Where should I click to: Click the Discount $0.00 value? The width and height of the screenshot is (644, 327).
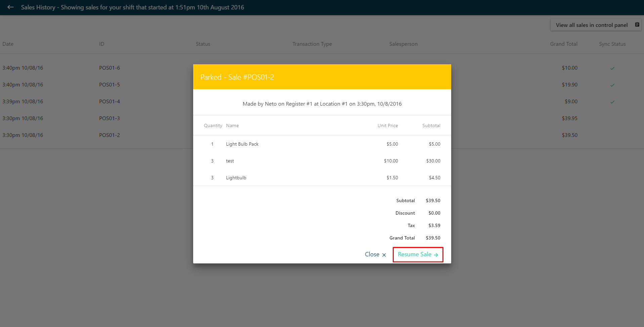434,213
